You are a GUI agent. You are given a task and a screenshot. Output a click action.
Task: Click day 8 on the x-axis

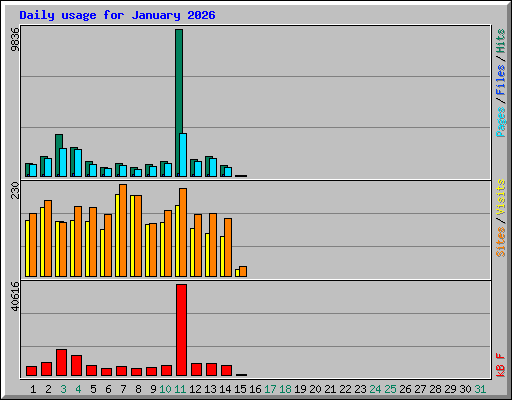138,389
